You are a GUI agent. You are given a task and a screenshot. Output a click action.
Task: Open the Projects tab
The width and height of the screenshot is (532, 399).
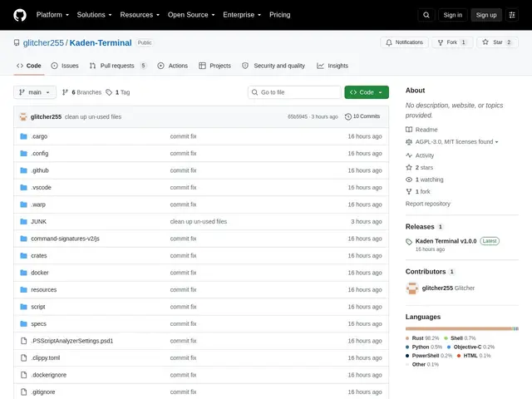pos(214,66)
